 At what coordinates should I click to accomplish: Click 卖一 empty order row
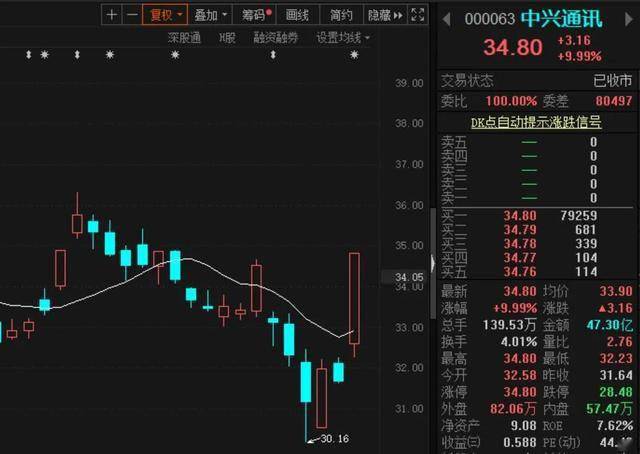pyautogui.click(x=537, y=198)
